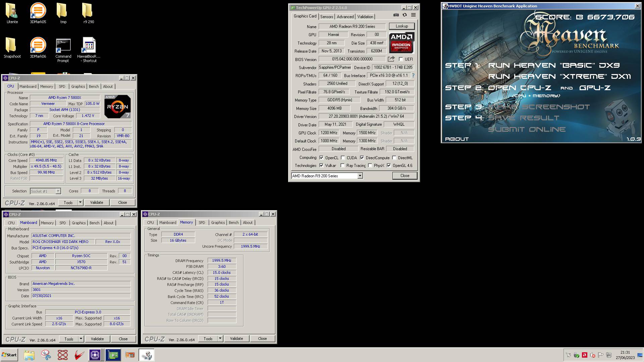Click the bus interface question mark icon
The image size is (644, 362).
pyautogui.click(x=413, y=75)
